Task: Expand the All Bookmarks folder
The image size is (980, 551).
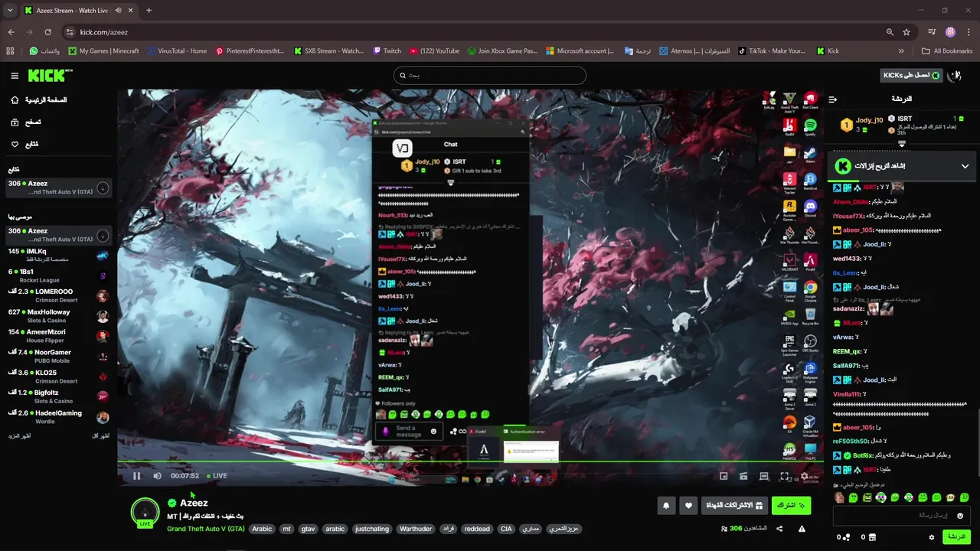Action: 946,51
